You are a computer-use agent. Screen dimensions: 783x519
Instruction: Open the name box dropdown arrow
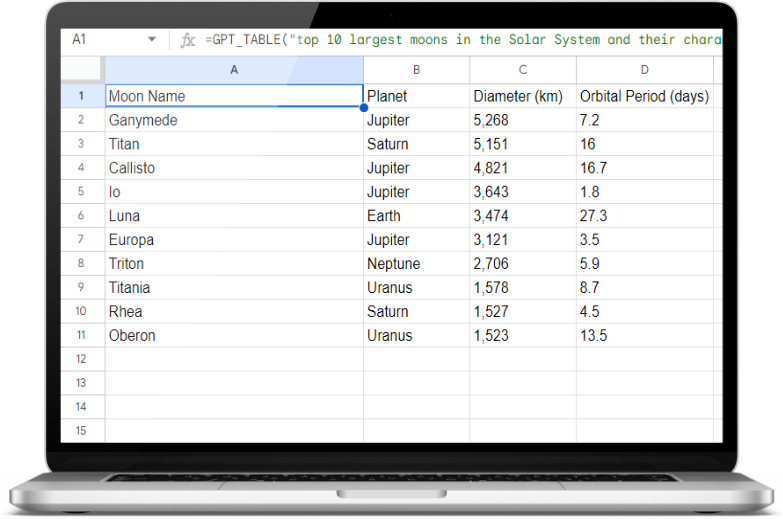152,40
